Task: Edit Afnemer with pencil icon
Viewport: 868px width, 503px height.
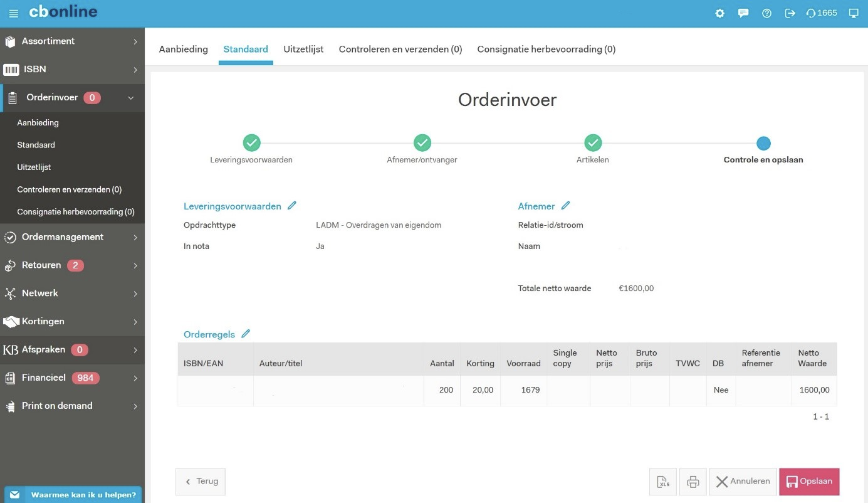Action: point(565,206)
